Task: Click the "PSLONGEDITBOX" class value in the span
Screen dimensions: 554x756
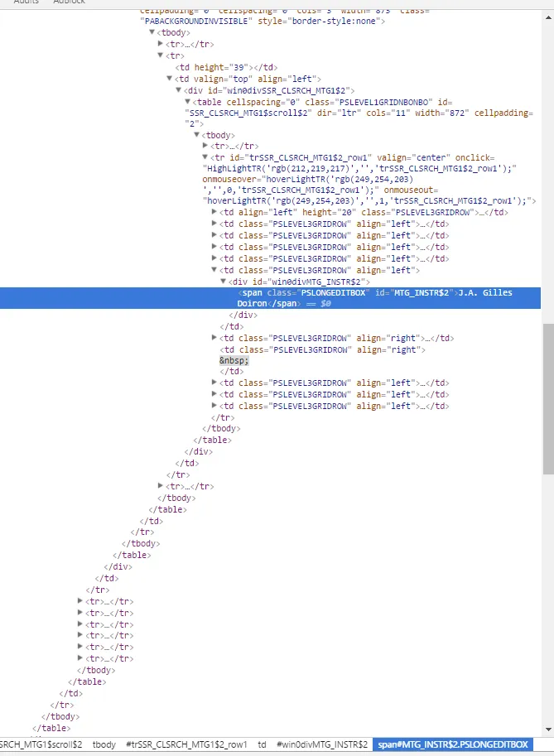Action: coord(333,292)
